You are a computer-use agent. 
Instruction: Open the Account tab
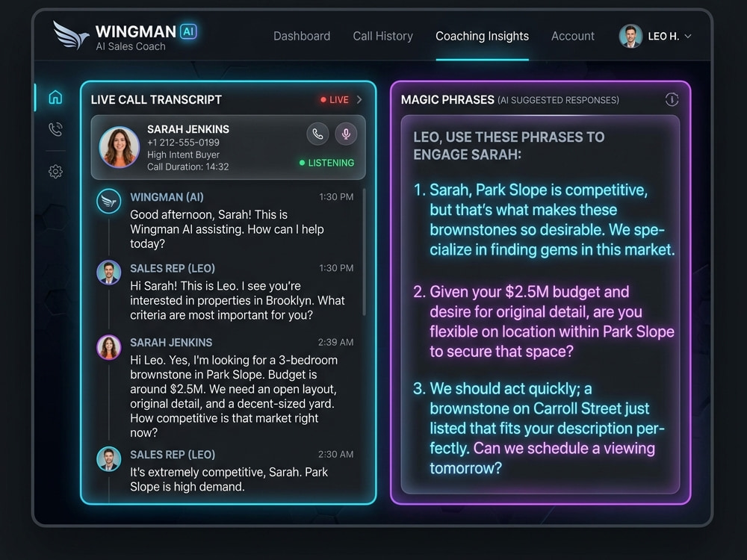[573, 36]
